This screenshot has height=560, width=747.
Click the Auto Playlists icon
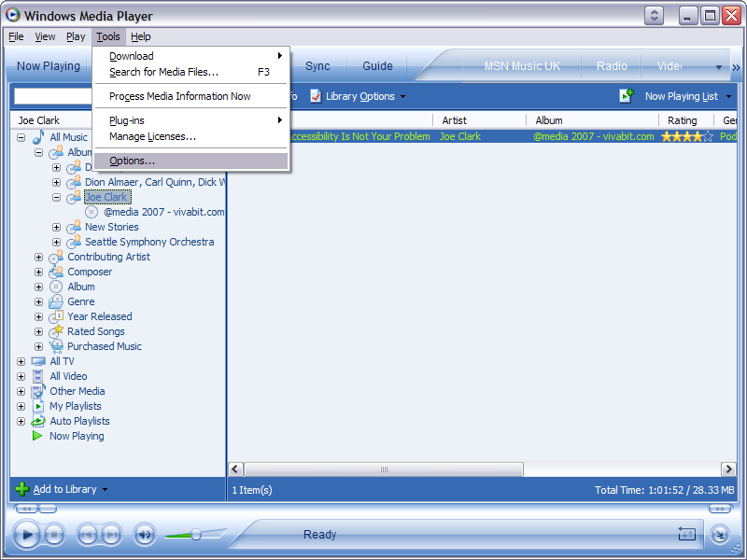[38, 421]
